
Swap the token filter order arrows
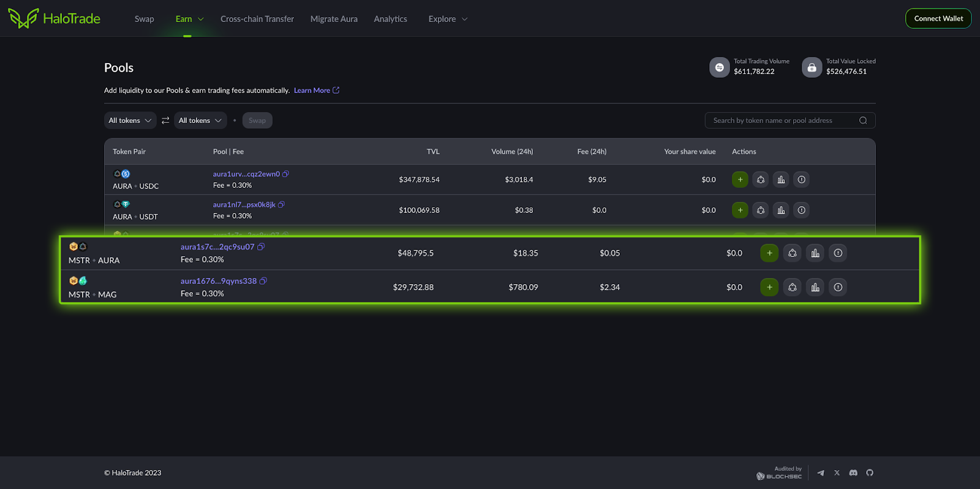(x=165, y=121)
